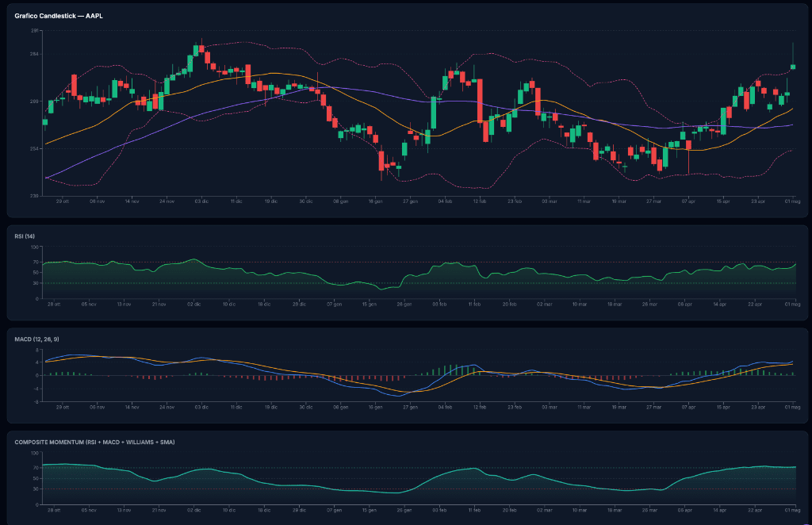This screenshot has height=525, width=812.
Task: Click '04 feb' date on candlestick chart axis
Action: pyautogui.click(x=445, y=201)
